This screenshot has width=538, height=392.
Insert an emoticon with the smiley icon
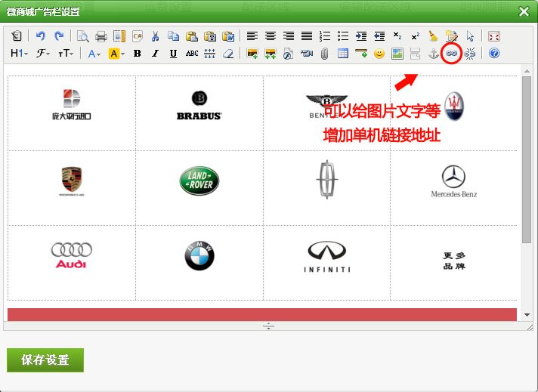[x=379, y=54]
